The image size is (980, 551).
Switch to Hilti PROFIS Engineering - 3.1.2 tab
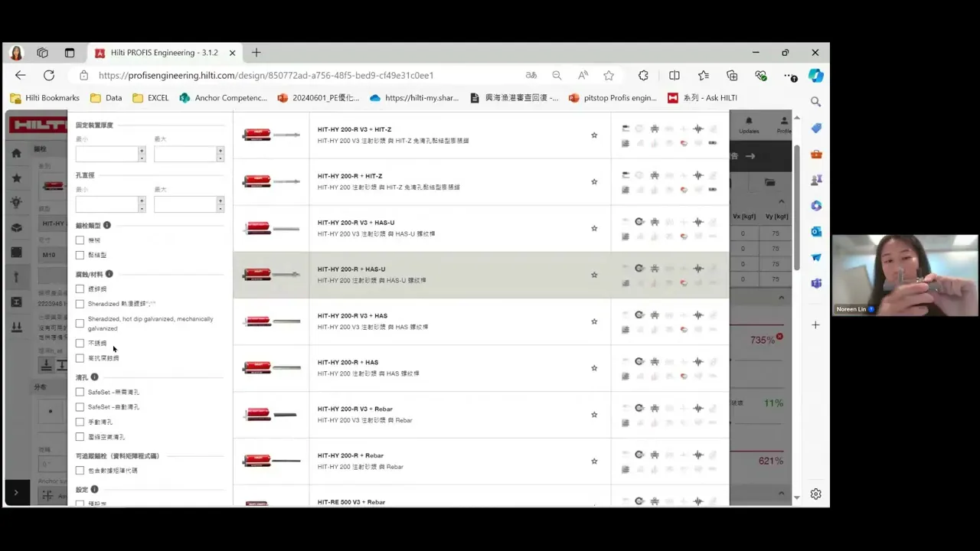point(165,53)
